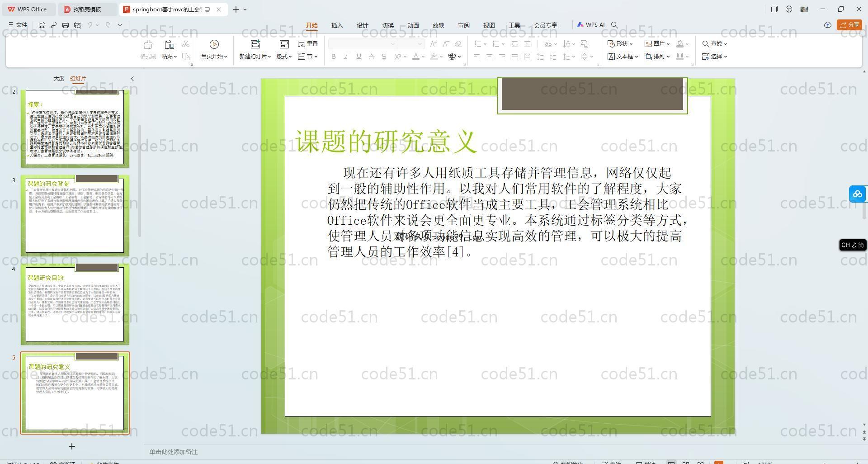
Task: Decrease font size icon
Action: pyautogui.click(x=446, y=44)
